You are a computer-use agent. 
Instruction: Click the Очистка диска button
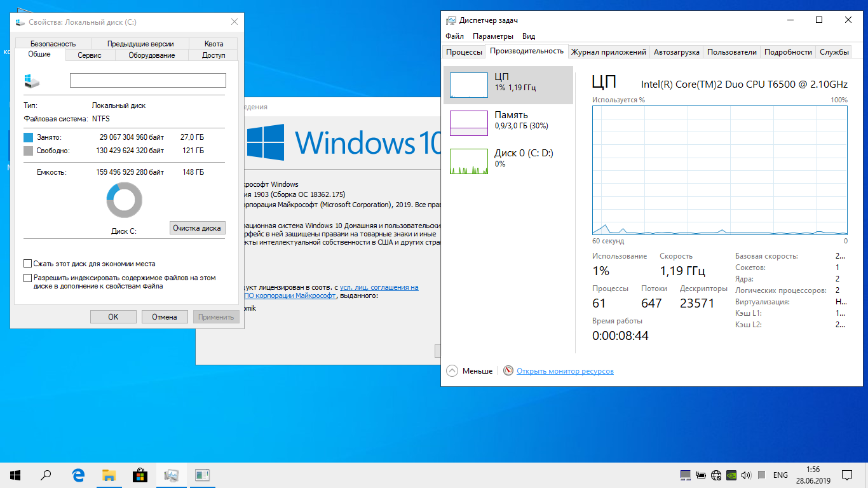[x=198, y=228]
